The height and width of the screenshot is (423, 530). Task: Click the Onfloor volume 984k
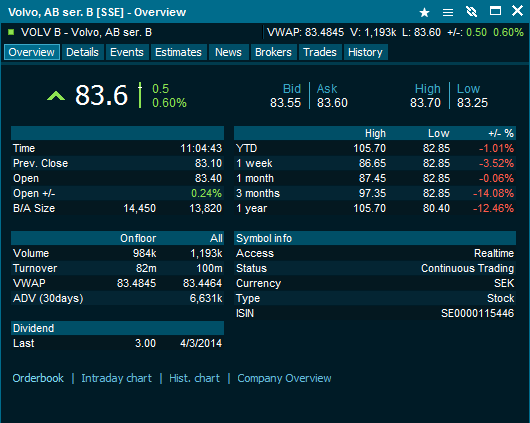[x=144, y=253]
